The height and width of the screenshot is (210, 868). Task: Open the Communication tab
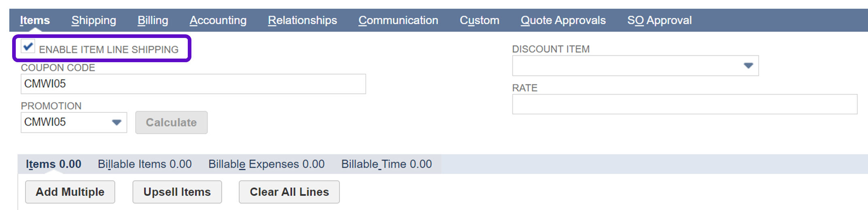pos(398,20)
